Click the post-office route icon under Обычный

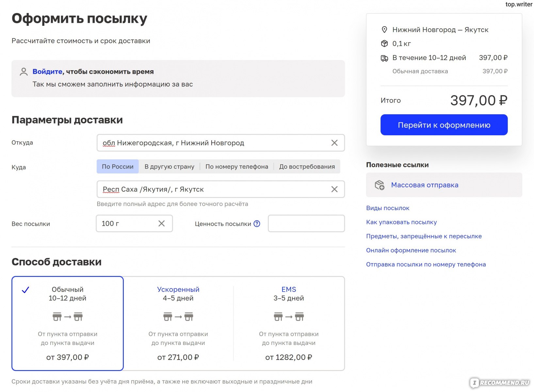[x=68, y=317]
